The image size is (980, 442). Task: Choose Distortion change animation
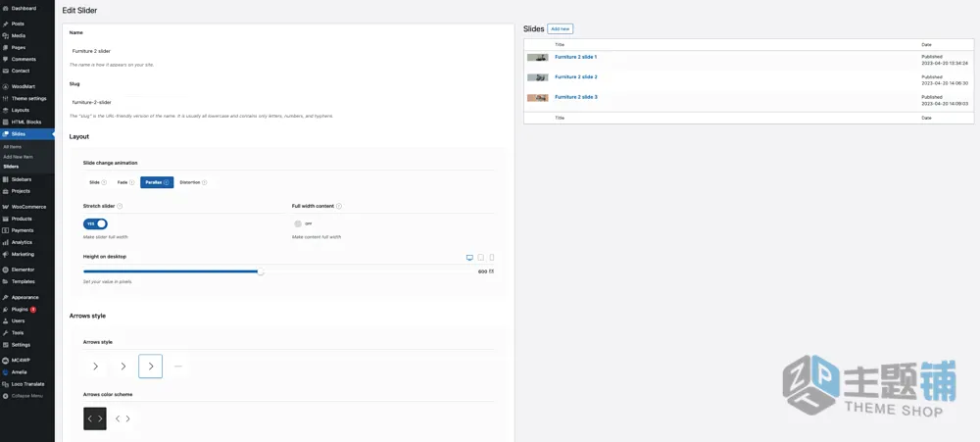pos(193,182)
